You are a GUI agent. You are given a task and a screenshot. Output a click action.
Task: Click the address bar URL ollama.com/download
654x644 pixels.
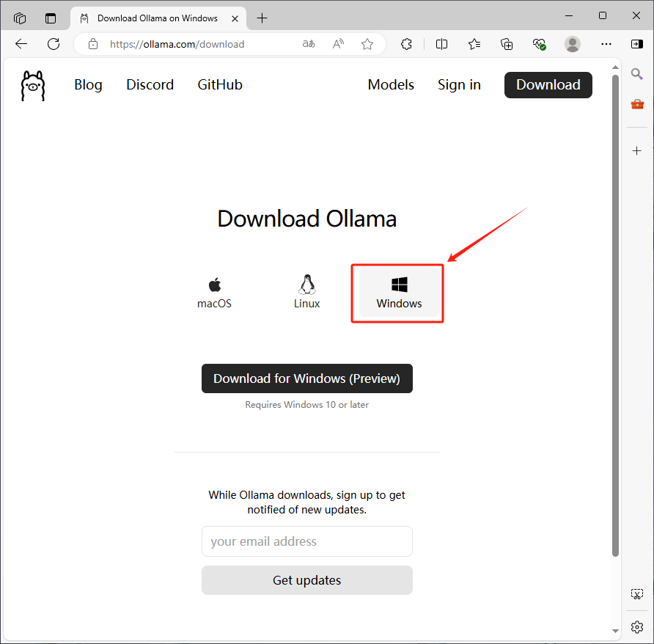(x=177, y=44)
